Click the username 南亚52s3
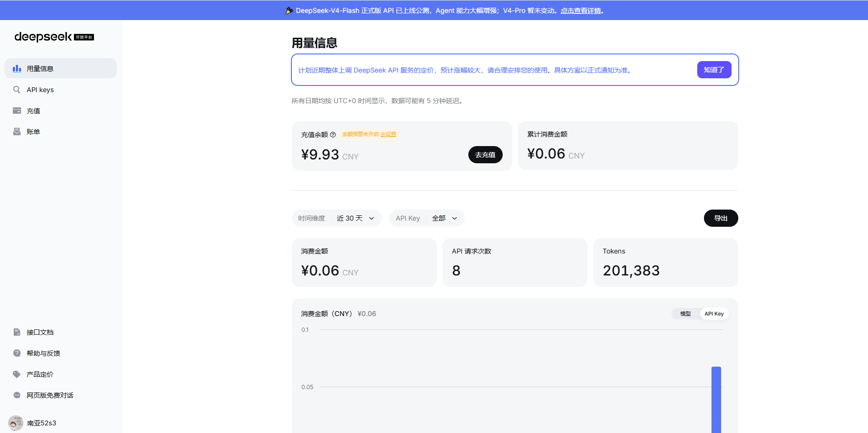Screen dimensions: 868x433 [41, 423]
